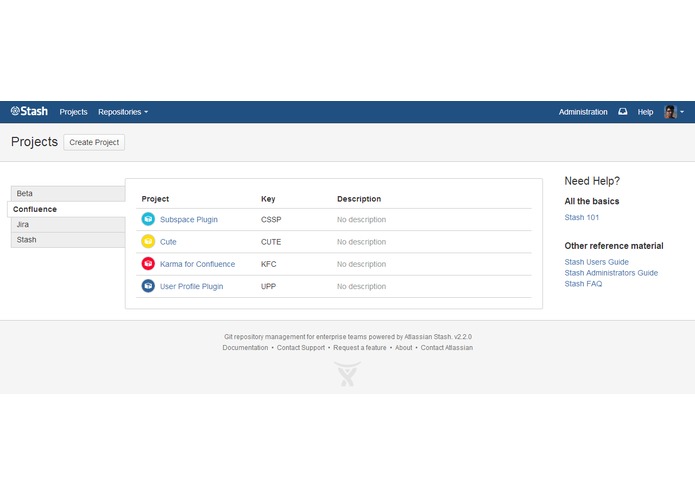
Task: Open the Karma for Confluence project
Action: point(197,264)
